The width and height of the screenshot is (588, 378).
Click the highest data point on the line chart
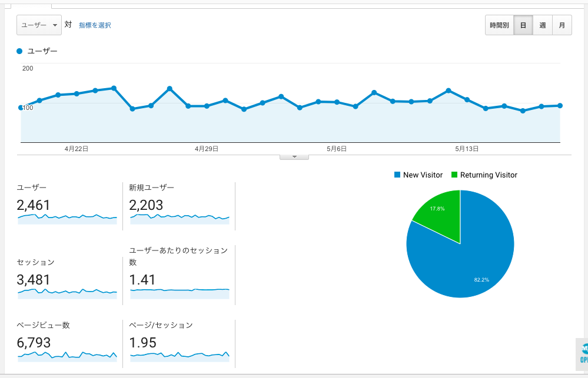(x=114, y=88)
